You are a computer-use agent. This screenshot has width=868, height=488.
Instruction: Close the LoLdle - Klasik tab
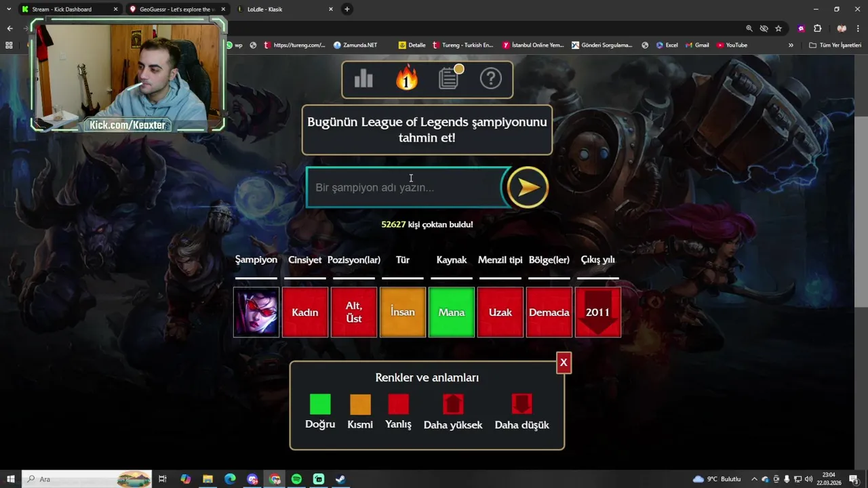tap(331, 9)
